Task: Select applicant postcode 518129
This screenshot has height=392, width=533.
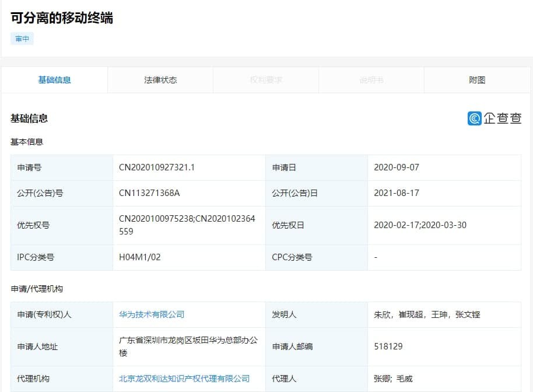Action: pos(388,346)
